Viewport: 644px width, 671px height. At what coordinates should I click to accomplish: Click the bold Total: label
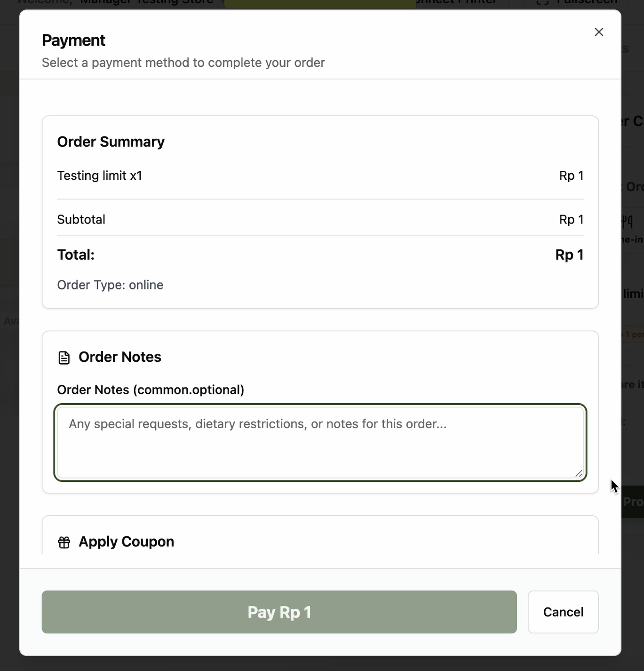pyautogui.click(x=76, y=255)
